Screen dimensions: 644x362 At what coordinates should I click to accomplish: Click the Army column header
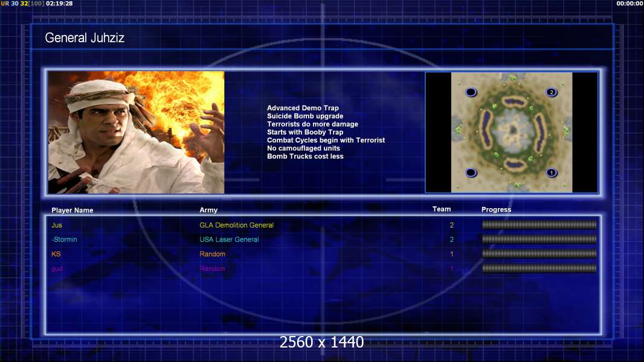click(x=208, y=210)
